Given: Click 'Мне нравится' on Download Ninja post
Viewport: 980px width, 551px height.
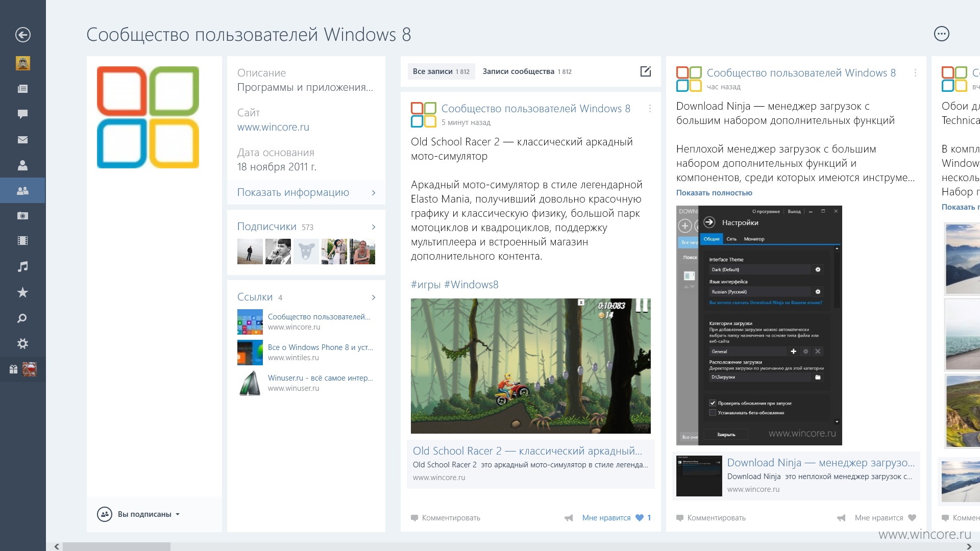Looking at the screenshot, I should tap(879, 518).
